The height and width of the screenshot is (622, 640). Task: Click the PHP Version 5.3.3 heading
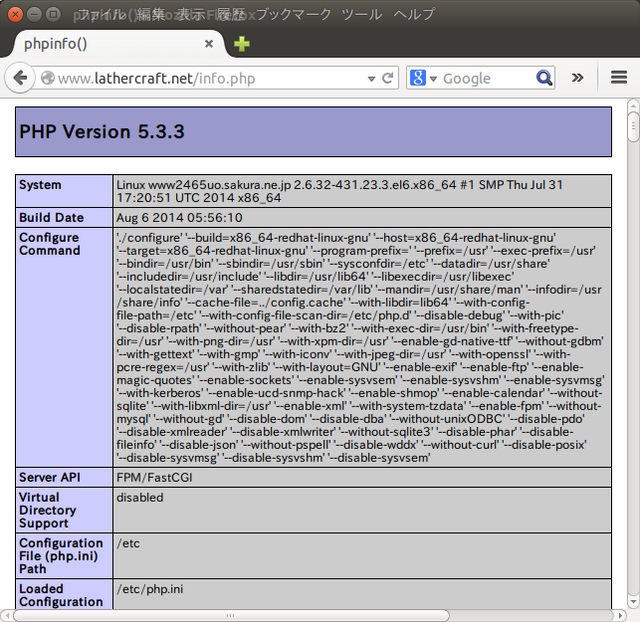tap(102, 131)
